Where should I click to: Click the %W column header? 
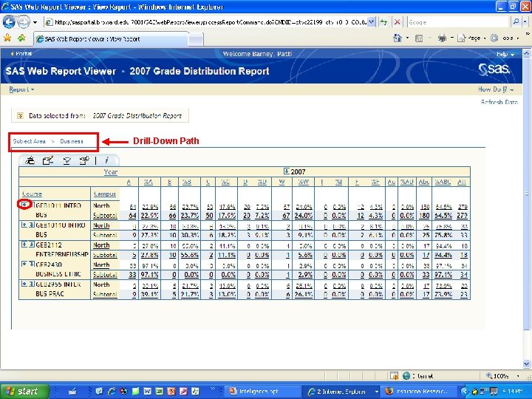304,183
